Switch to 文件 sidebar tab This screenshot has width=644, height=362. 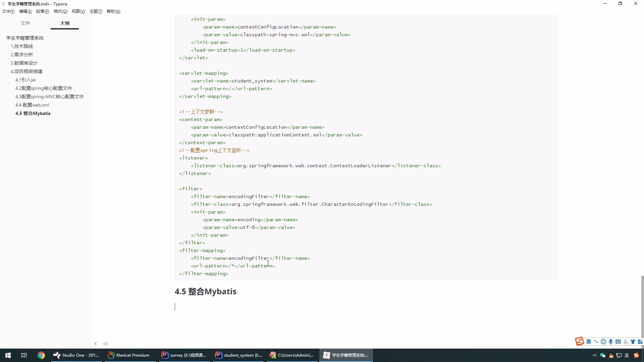pyautogui.click(x=25, y=23)
